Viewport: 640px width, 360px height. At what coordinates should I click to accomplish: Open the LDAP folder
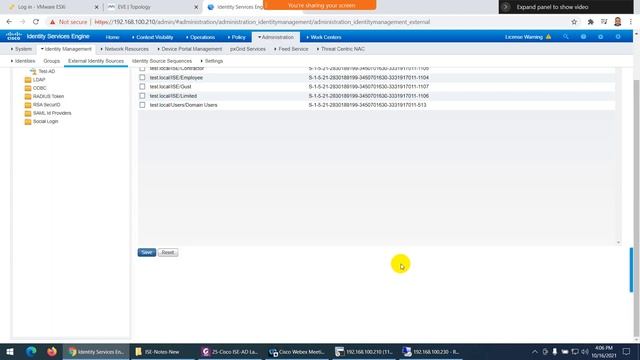point(28,80)
